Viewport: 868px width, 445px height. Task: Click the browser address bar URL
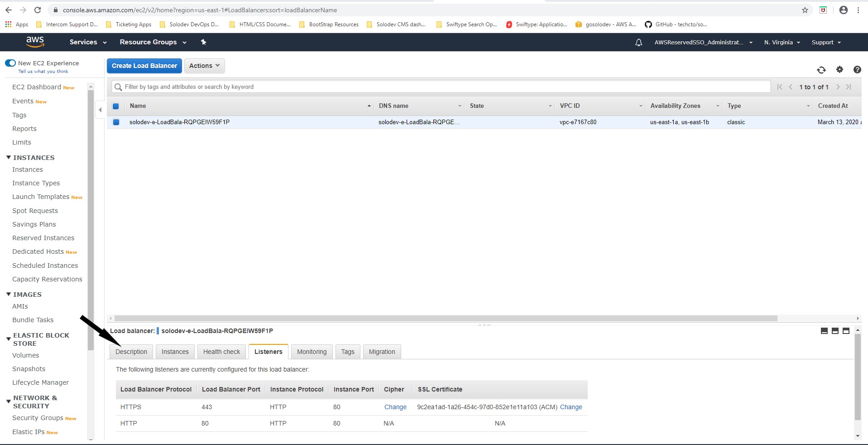pos(200,10)
